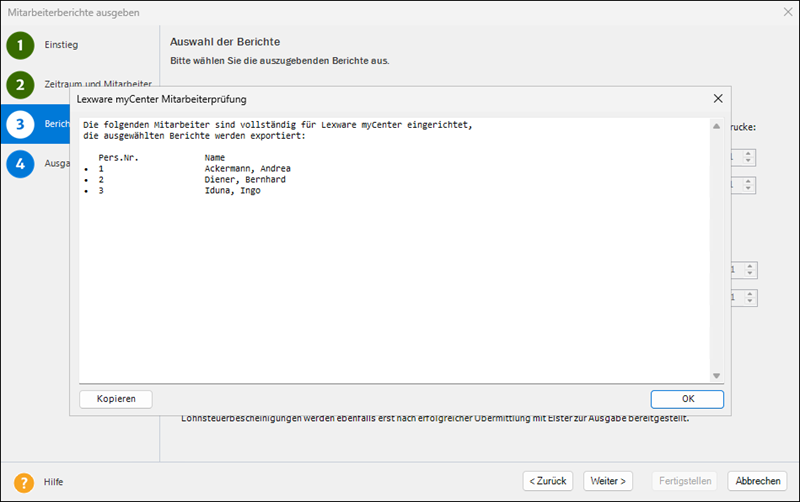This screenshot has width=800, height=503.
Task: Click the dialog title Lexware myCenter Mitarbeiterprüfung
Action: pyautogui.click(x=161, y=99)
